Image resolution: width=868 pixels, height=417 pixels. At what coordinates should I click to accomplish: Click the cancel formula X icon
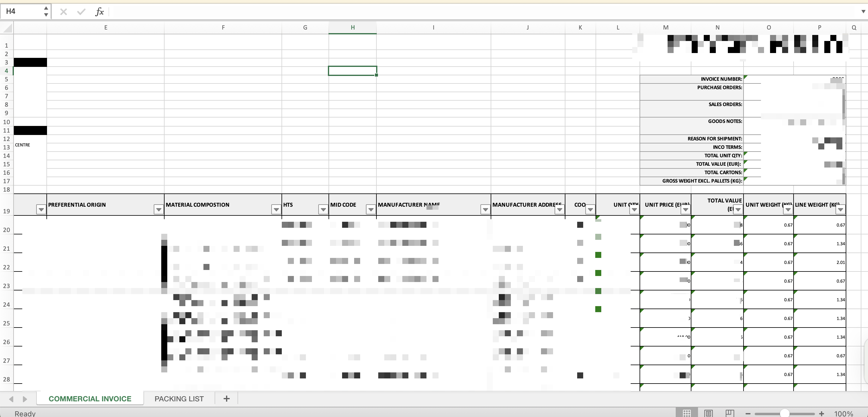click(x=63, y=12)
